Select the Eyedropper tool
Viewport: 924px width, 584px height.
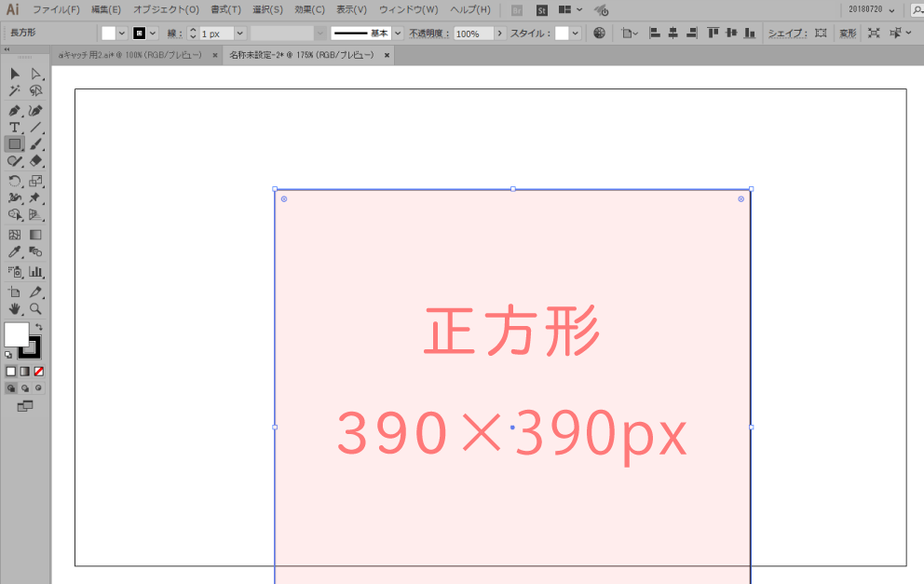tap(15, 251)
